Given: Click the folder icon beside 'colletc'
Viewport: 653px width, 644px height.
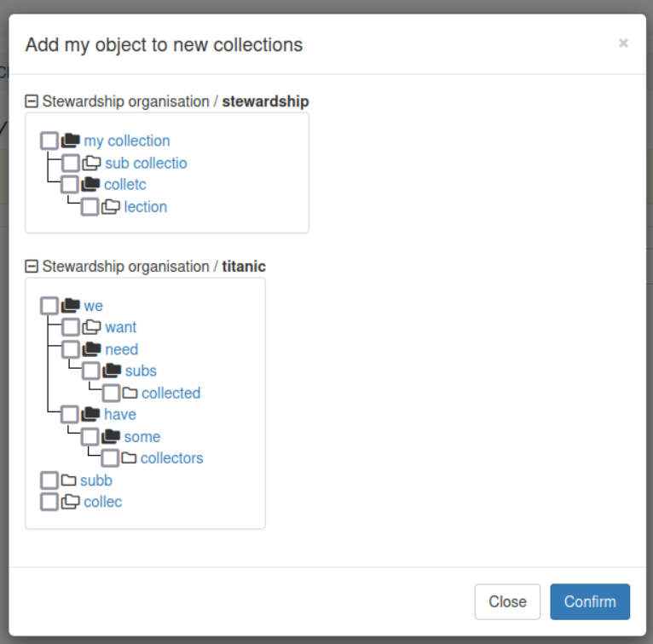Looking at the screenshot, I should pyautogui.click(x=90, y=184).
